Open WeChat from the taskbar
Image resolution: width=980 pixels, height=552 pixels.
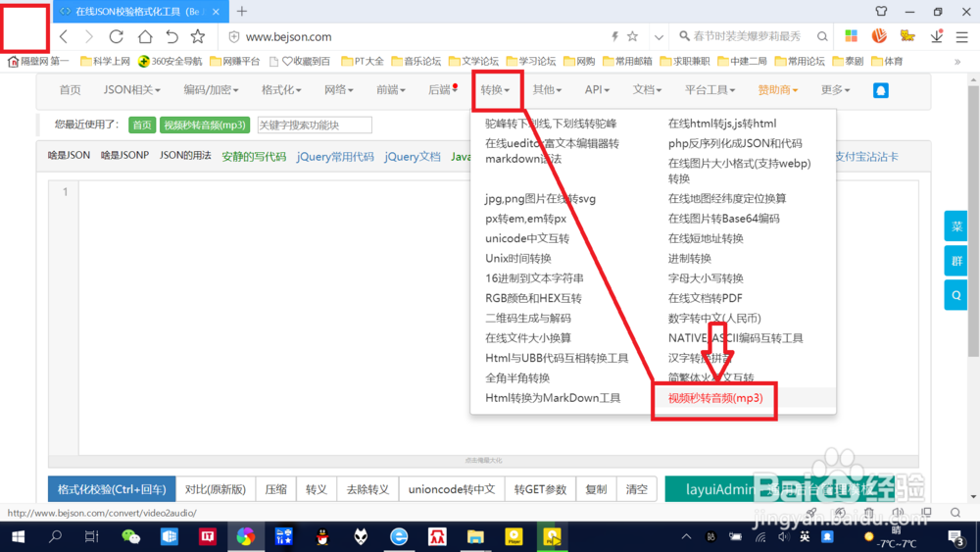(130, 537)
